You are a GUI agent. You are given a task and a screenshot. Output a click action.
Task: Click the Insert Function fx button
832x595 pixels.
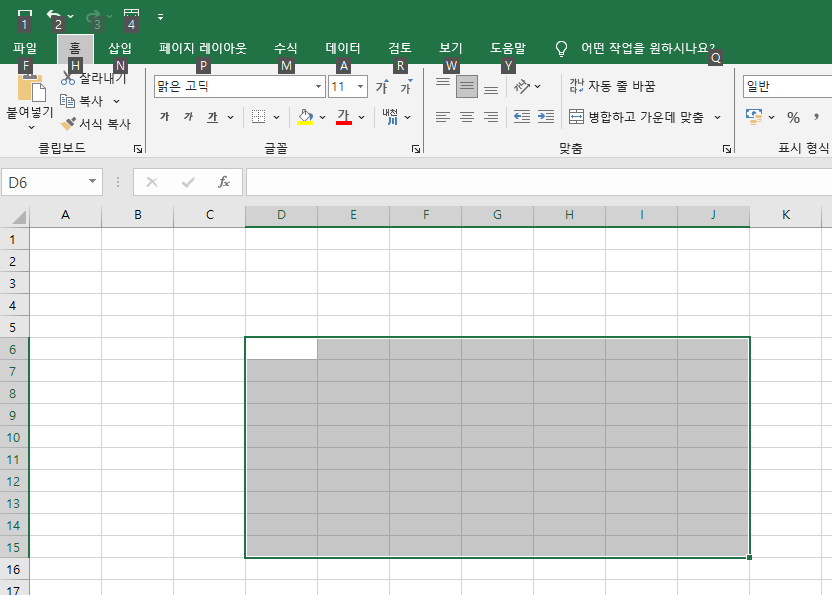pyautogui.click(x=224, y=183)
